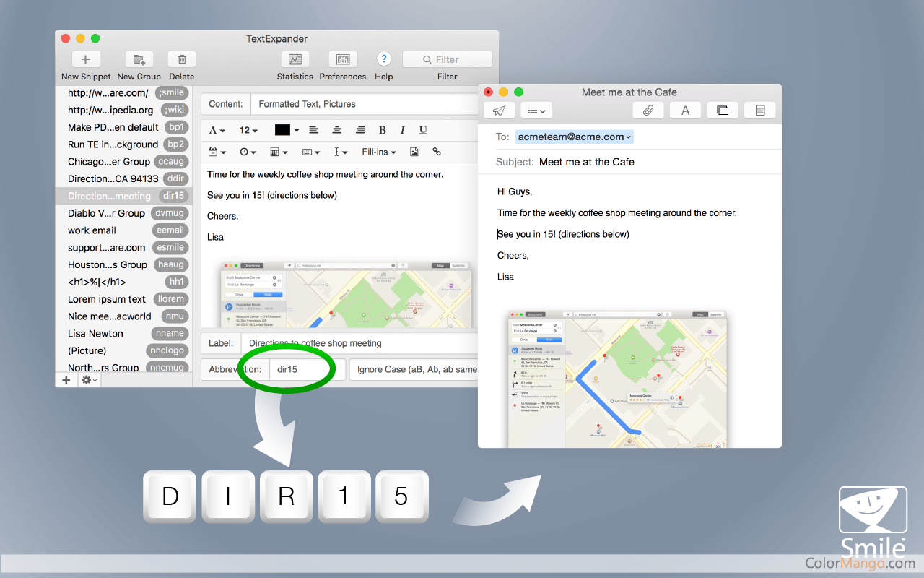The width and height of the screenshot is (924, 578).
Task: Center align snippet text
Action: point(337,130)
